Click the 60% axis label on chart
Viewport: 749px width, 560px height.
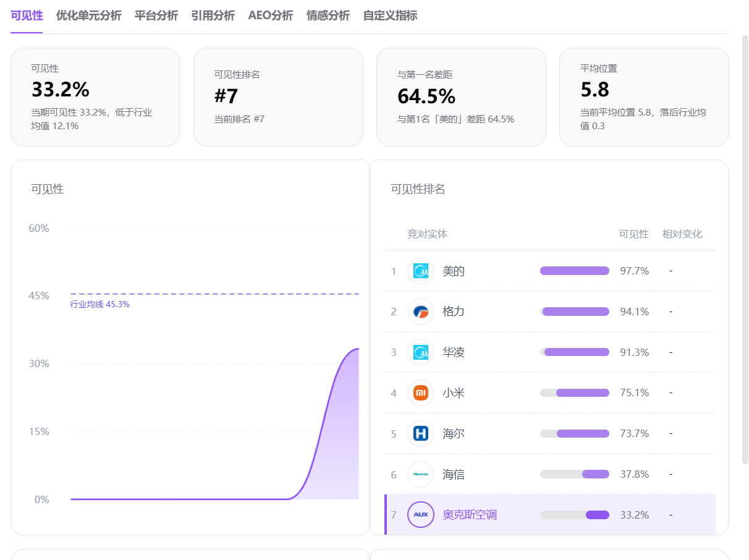39,228
